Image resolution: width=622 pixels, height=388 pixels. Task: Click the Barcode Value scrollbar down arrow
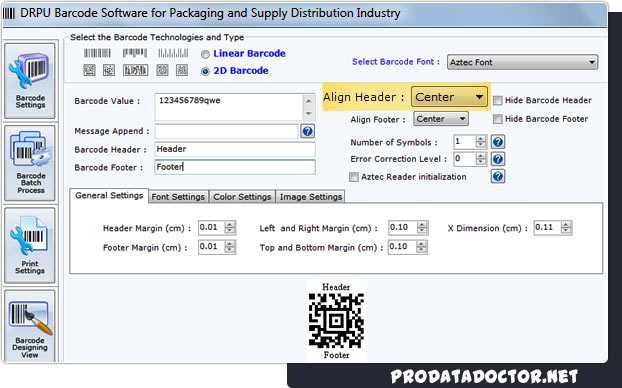pyautogui.click(x=309, y=114)
